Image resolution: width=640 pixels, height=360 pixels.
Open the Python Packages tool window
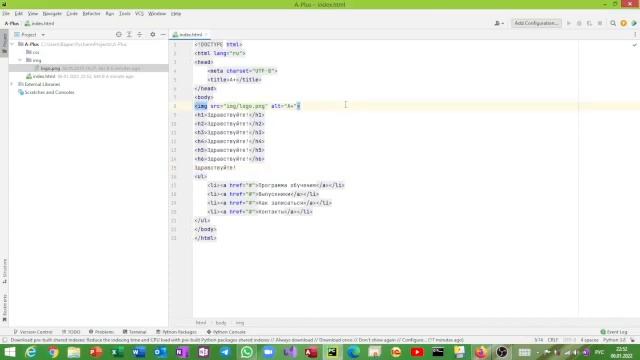click(176, 332)
